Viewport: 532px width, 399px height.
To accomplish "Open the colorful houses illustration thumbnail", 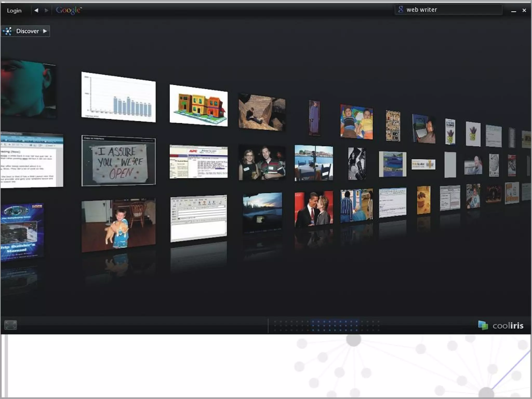I will click(x=199, y=106).
